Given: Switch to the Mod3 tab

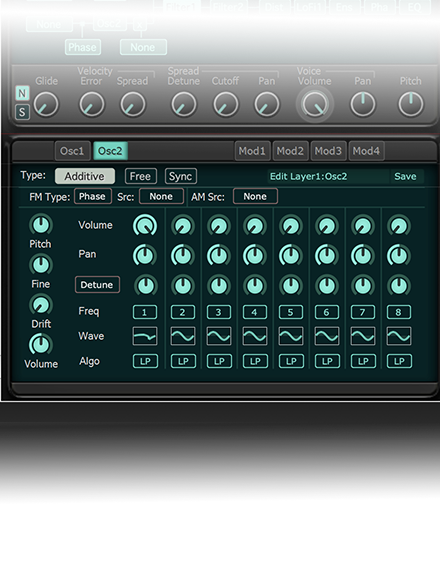Looking at the screenshot, I should (x=328, y=151).
